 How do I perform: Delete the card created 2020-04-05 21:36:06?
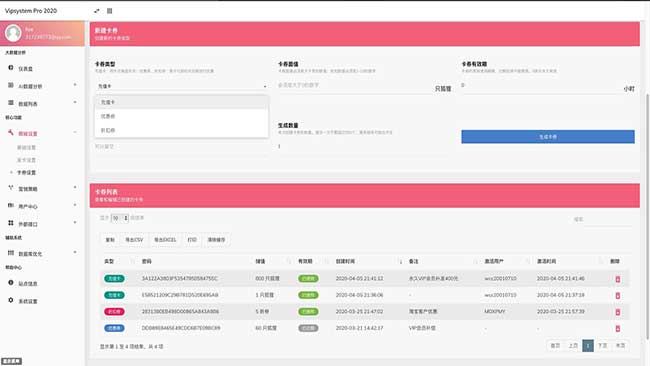618,296
